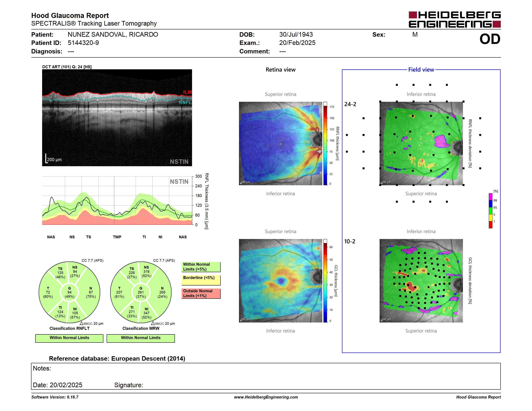
Task: Click the OD eye label
Action: tap(490, 39)
